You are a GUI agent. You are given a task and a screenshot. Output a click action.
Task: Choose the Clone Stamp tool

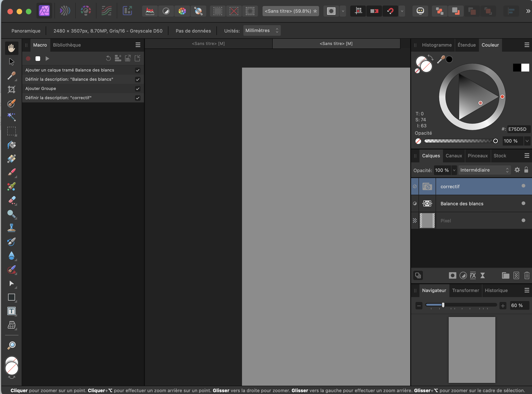(11, 228)
